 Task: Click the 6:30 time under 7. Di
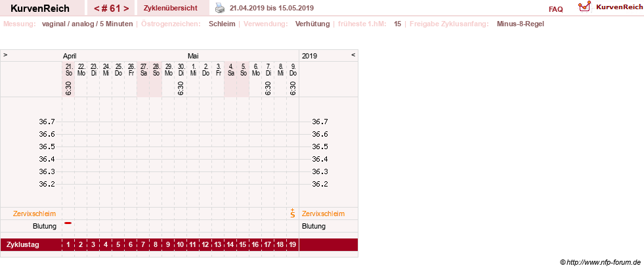268,88
